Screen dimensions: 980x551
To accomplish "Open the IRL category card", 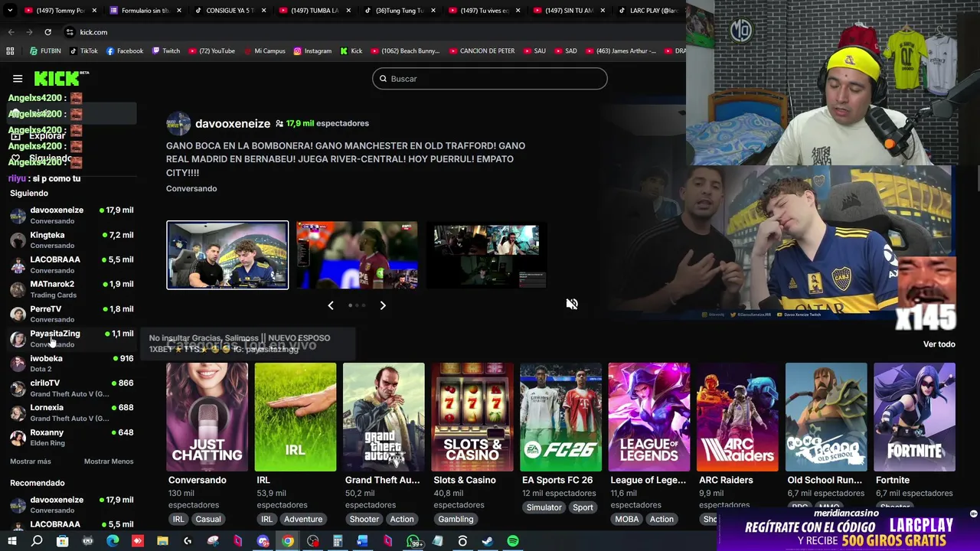I will click(x=296, y=417).
